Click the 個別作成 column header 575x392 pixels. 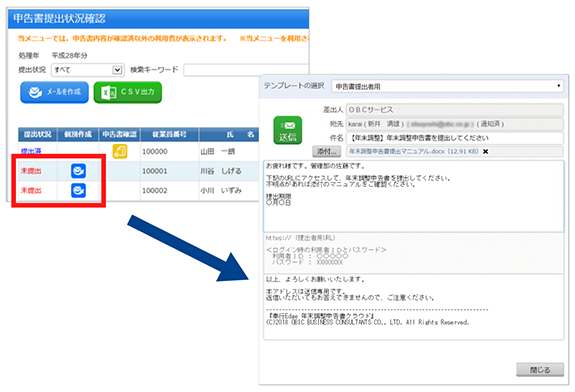(78, 134)
